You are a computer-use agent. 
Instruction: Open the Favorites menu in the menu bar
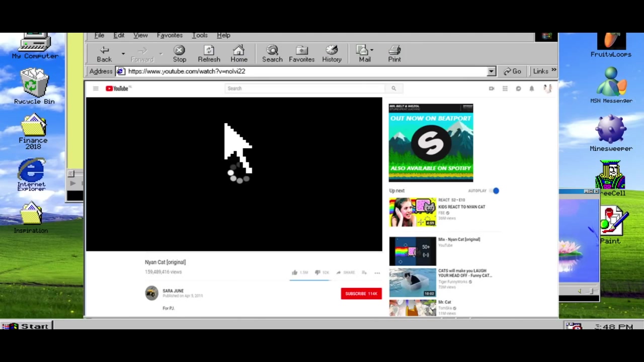tap(170, 35)
